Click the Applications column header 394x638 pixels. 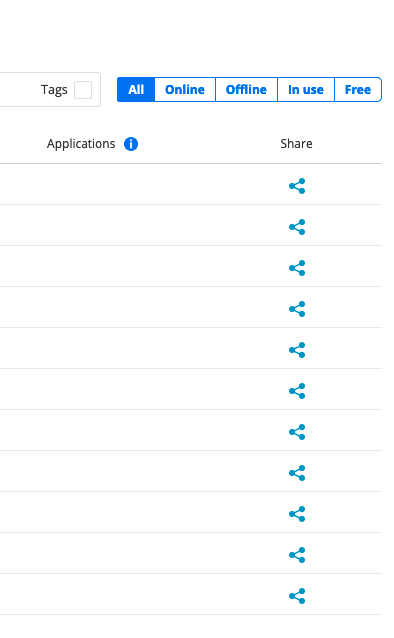point(81,144)
